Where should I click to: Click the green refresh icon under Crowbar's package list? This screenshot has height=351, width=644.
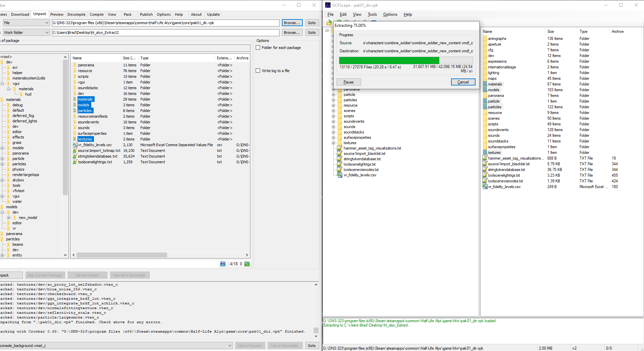(x=247, y=264)
